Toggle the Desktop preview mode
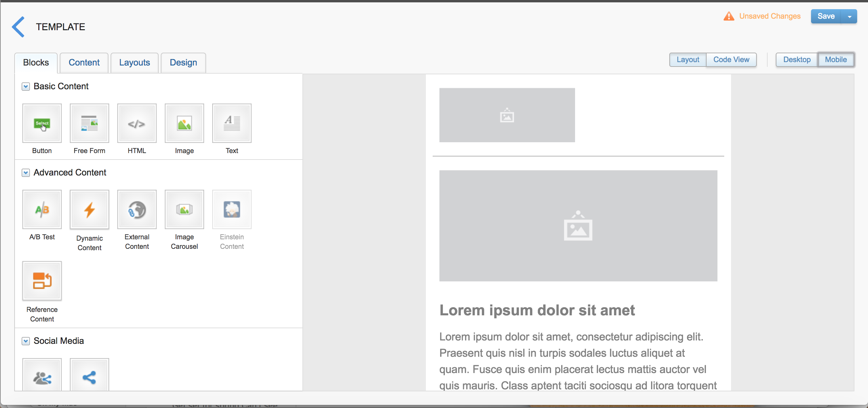 797,60
